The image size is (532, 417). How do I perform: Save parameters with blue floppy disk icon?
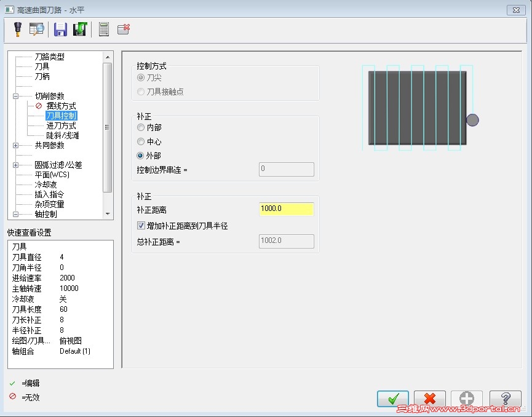(61, 30)
